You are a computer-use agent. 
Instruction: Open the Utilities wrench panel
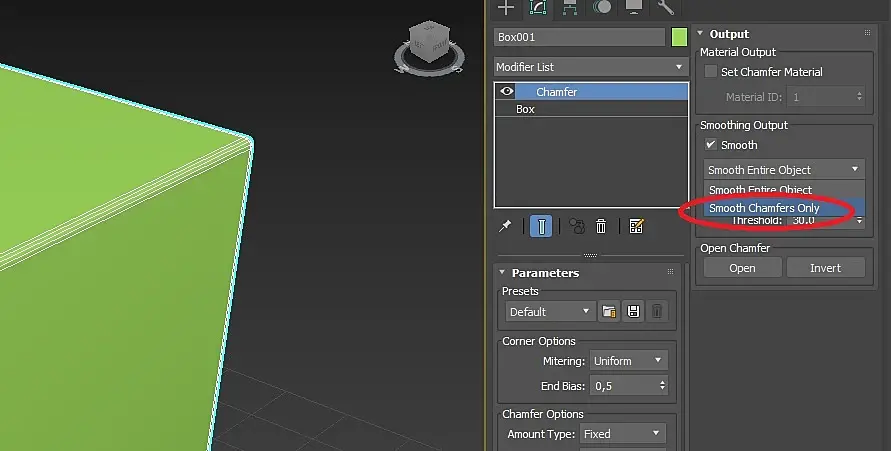[665, 7]
